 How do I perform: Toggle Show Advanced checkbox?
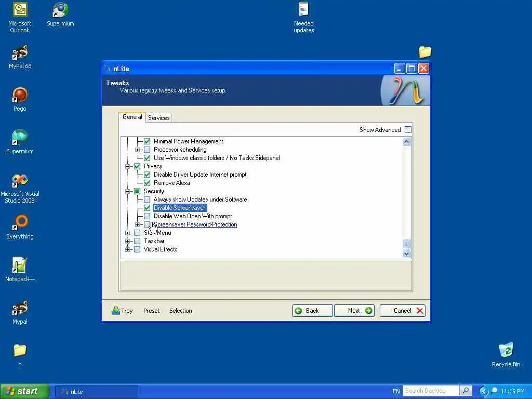408,129
